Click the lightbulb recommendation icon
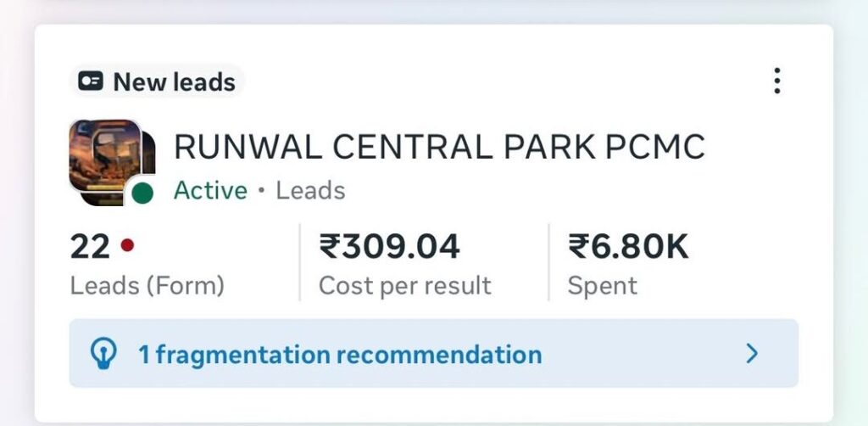868x426 pixels. click(103, 354)
